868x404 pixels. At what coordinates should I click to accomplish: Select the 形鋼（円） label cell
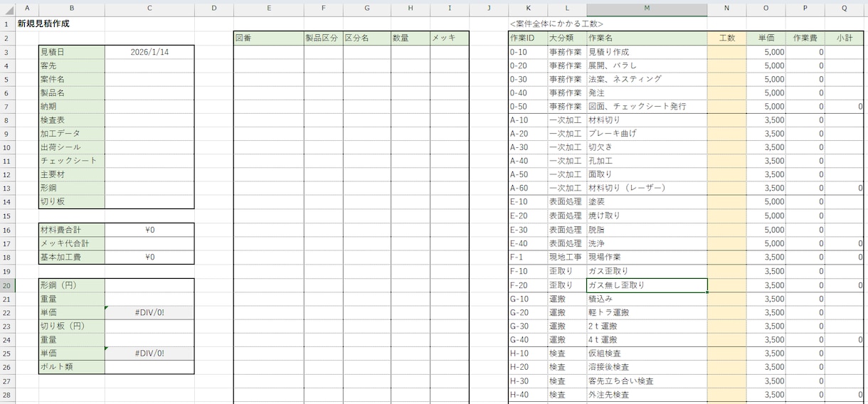[72, 285]
